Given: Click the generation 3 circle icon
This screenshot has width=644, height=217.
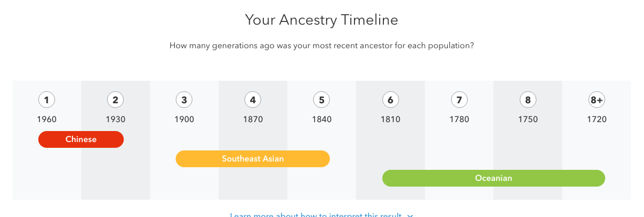Looking at the screenshot, I should (x=184, y=100).
